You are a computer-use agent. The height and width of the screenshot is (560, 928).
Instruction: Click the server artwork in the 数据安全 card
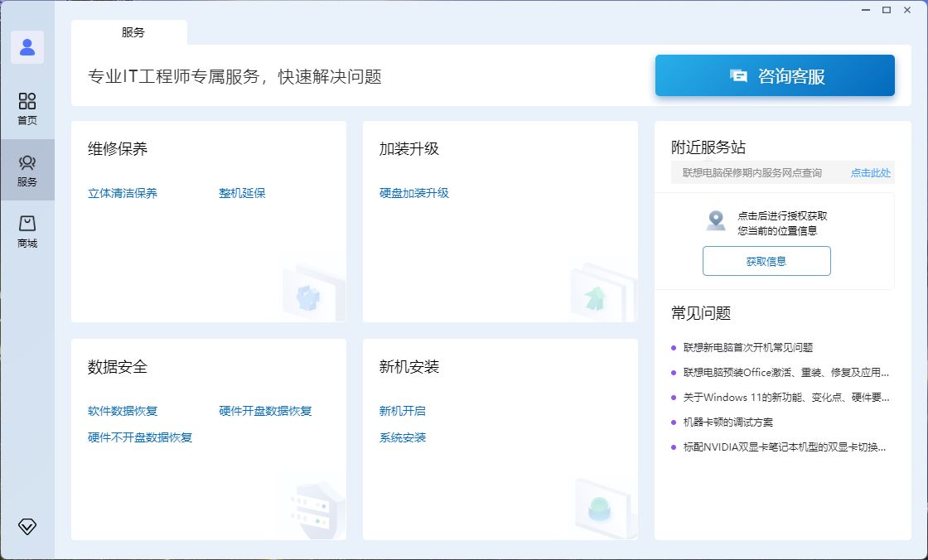(x=311, y=504)
